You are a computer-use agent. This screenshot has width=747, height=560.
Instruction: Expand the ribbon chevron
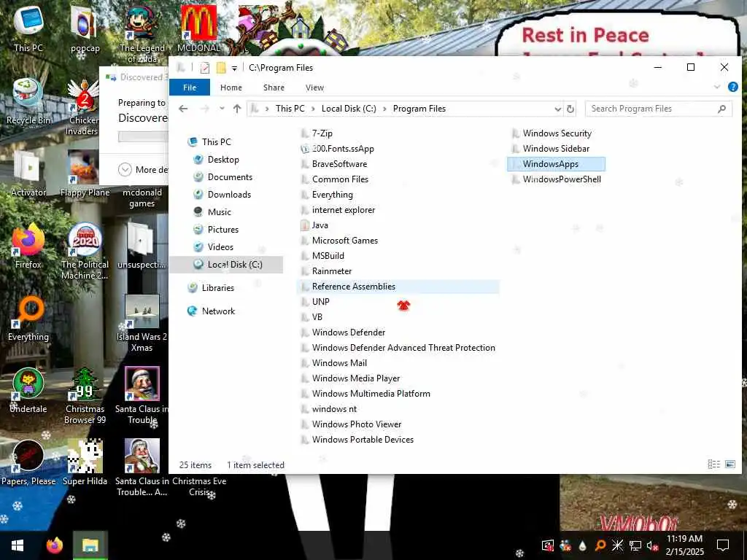point(717,87)
